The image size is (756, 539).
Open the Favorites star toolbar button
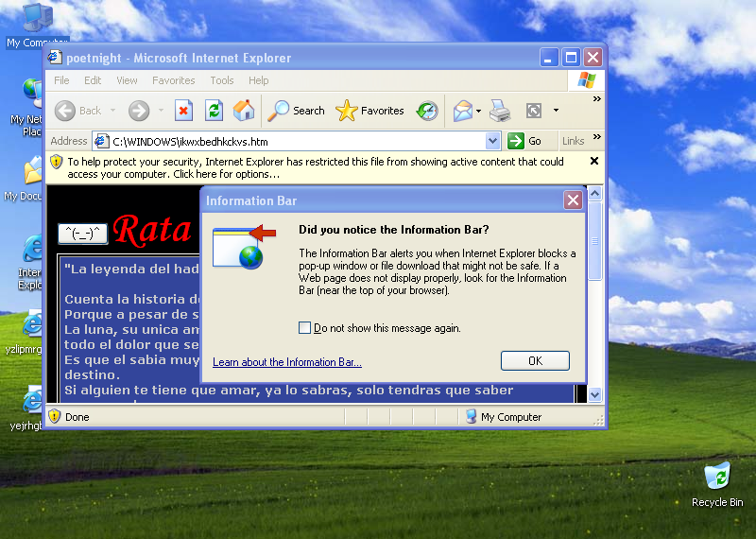pyautogui.click(x=369, y=111)
